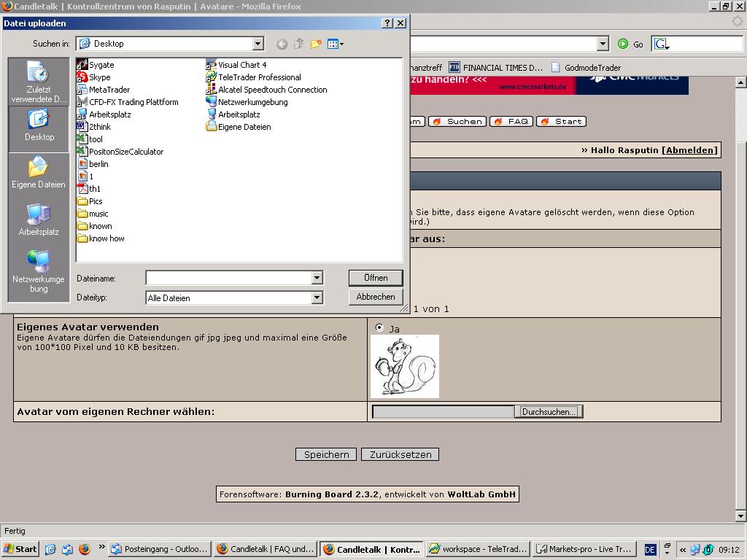Go up one folder level
The height and width of the screenshot is (560, 747).
[x=298, y=44]
